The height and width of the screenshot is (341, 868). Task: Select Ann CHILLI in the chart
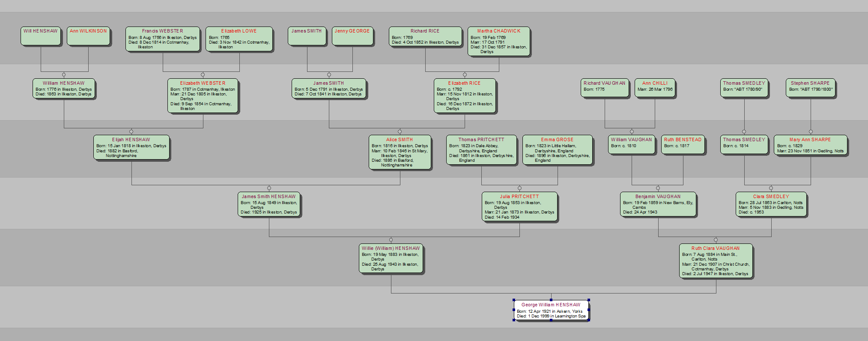coord(655,88)
